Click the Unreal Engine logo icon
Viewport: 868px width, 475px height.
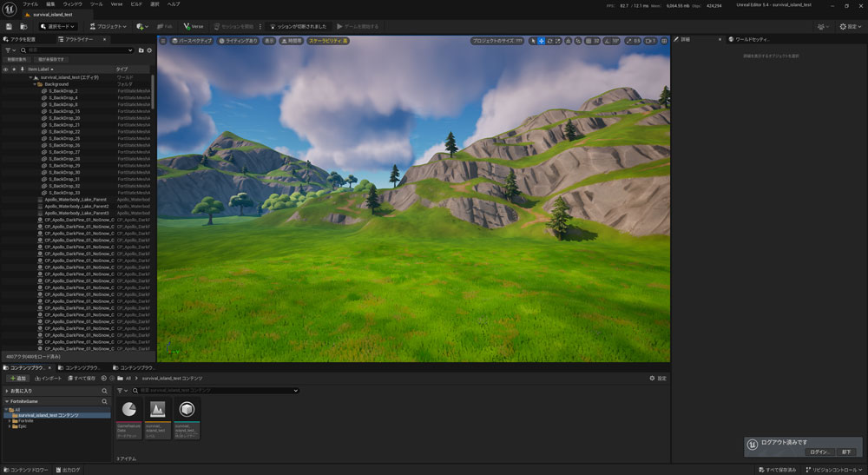point(10,9)
